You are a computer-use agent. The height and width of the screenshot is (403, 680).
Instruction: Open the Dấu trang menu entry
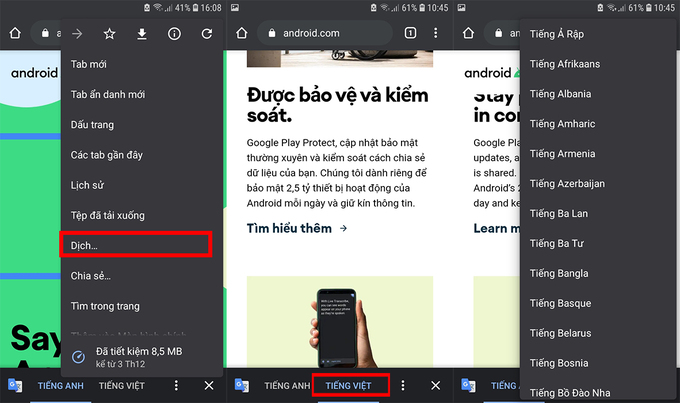tap(141, 125)
